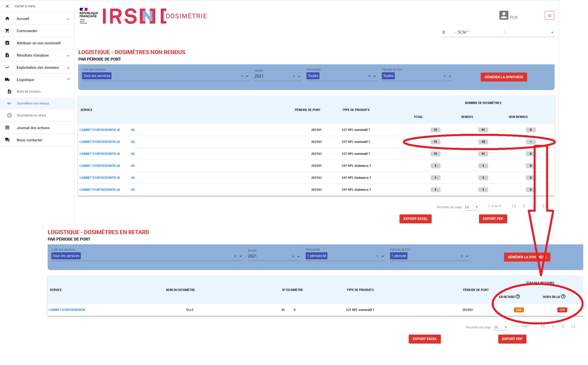Clear the Année 2021 filter in top panel
This screenshot has width=588, height=365.
(294, 76)
